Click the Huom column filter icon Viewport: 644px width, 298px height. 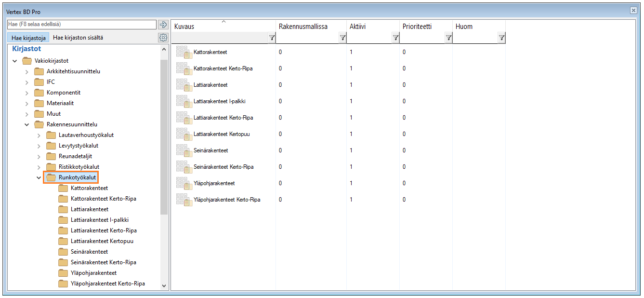click(501, 38)
